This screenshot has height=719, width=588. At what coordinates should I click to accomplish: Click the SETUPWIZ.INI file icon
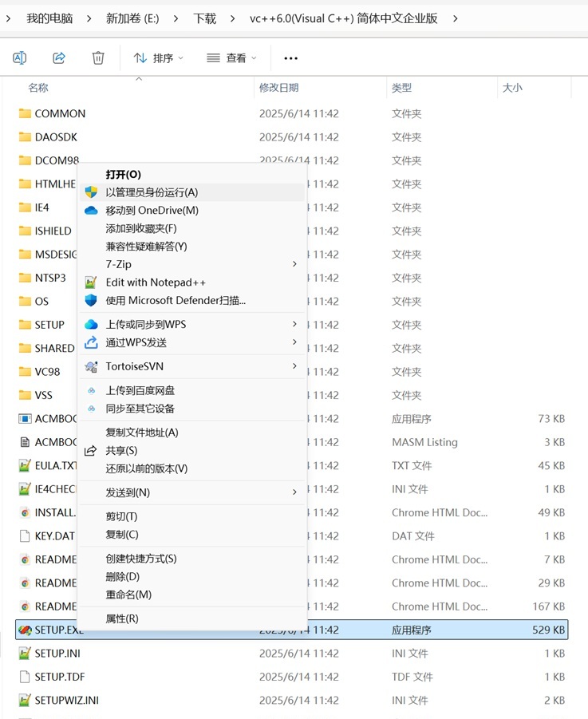(25, 700)
